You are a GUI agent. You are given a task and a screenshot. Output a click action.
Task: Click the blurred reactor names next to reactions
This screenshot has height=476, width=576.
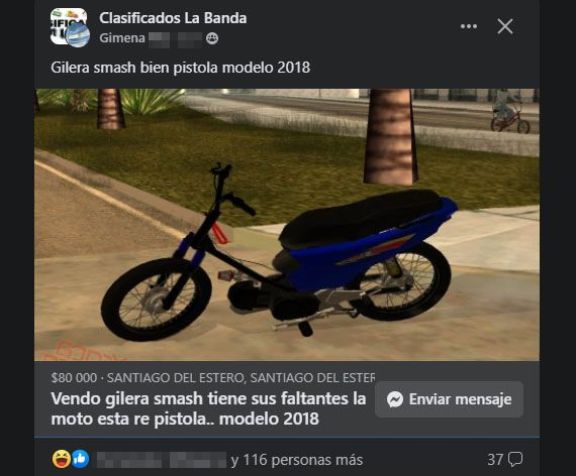pyautogui.click(x=162, y=460)
